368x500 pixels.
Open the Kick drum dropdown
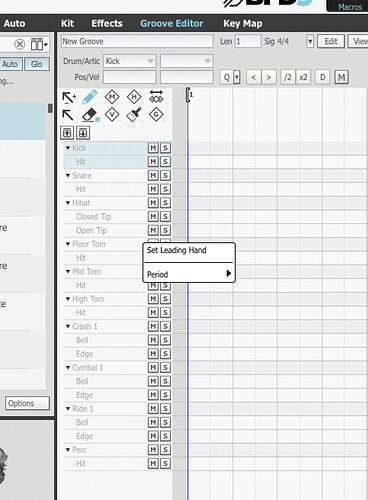(129, 61)
